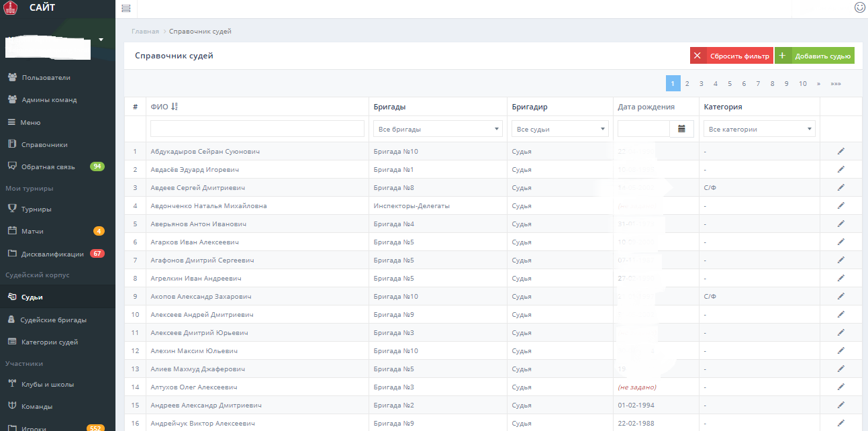Edit row Агрелкин Иван Андреевич pencil icon

pyautogui.click(x=841, y=278)
